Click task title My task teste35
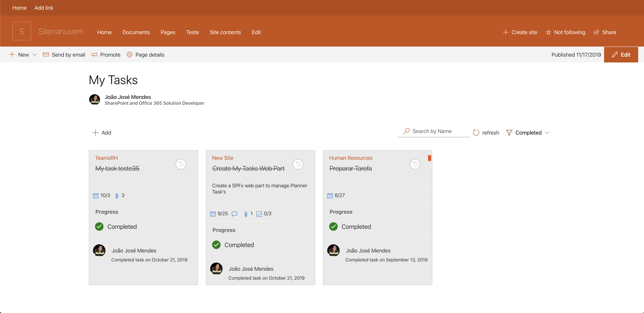Screen dimensions: 644x313 coord(117,169)
